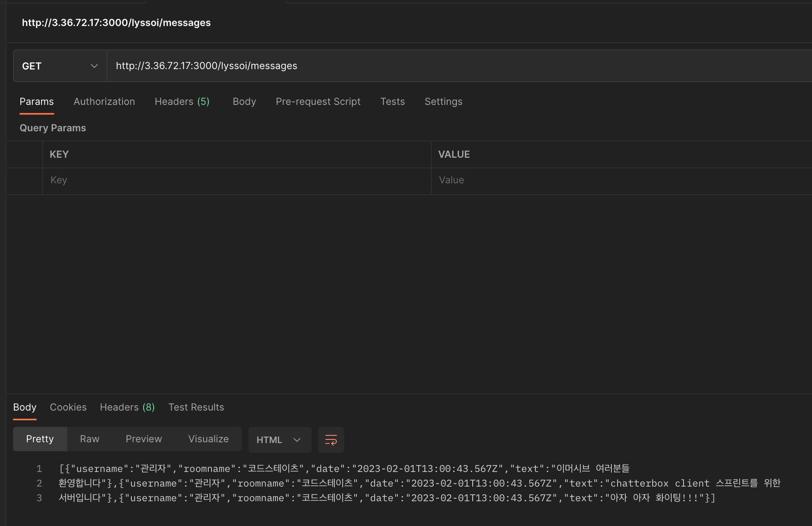Switch to Preview response view
This screenshot has height=526, width=812.
[x=144, y=439]
